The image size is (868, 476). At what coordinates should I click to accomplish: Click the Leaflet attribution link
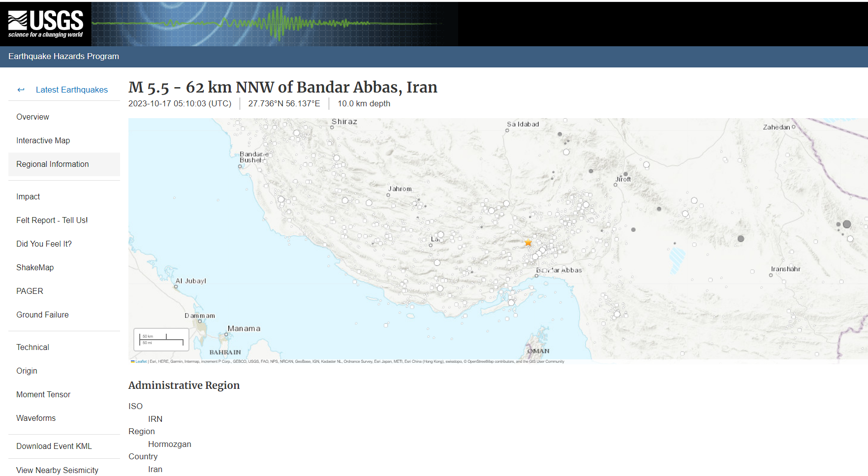point(141,361)
